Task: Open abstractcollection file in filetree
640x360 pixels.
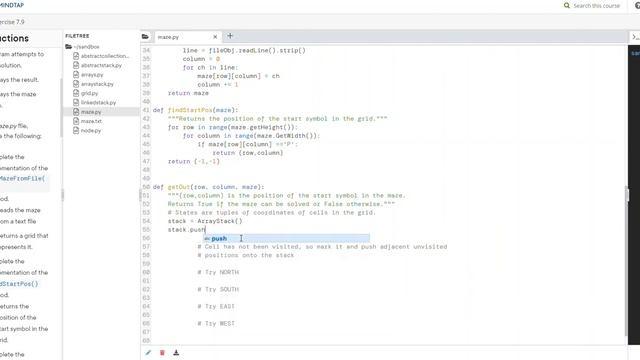Action: coord(104,56)
